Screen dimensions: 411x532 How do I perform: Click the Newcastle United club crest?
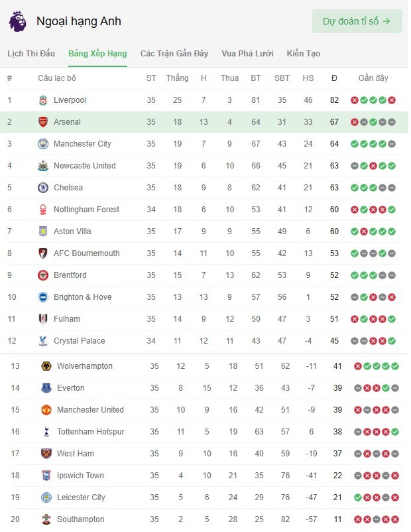(x=43, y=166)
